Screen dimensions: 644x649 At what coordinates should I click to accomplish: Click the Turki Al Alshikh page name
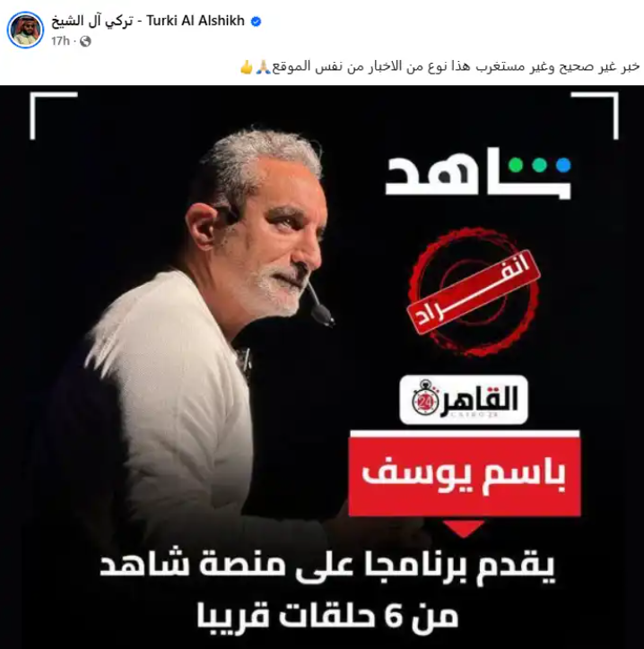tap(148, 22)
